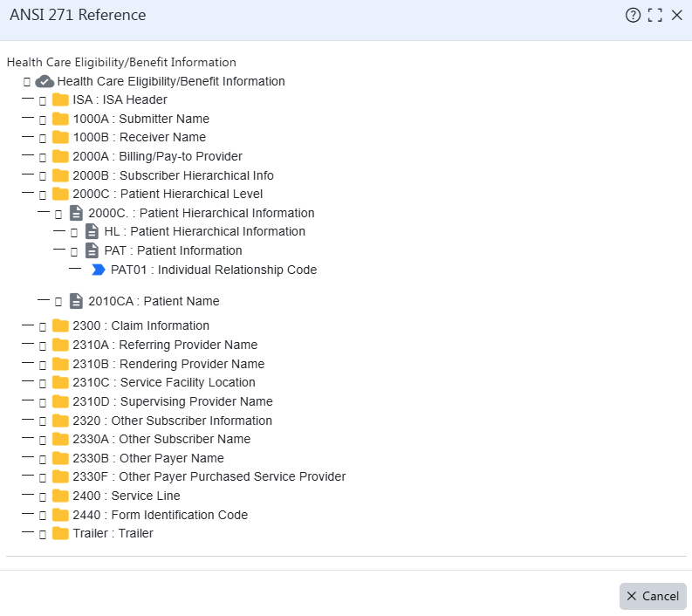The height and width of the screenshot is (616, 692).
Task: Select '2010CA : Patient Name' text
Action: coord(154,301)
